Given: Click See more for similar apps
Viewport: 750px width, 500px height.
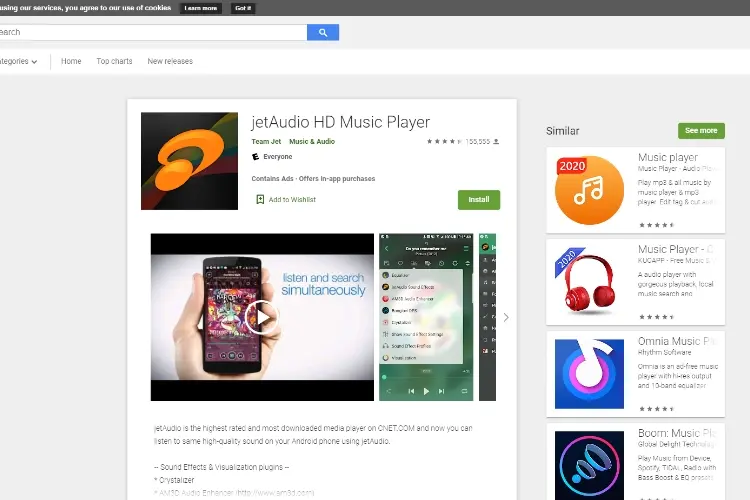Looking at the screenshot, I should 701,131.
